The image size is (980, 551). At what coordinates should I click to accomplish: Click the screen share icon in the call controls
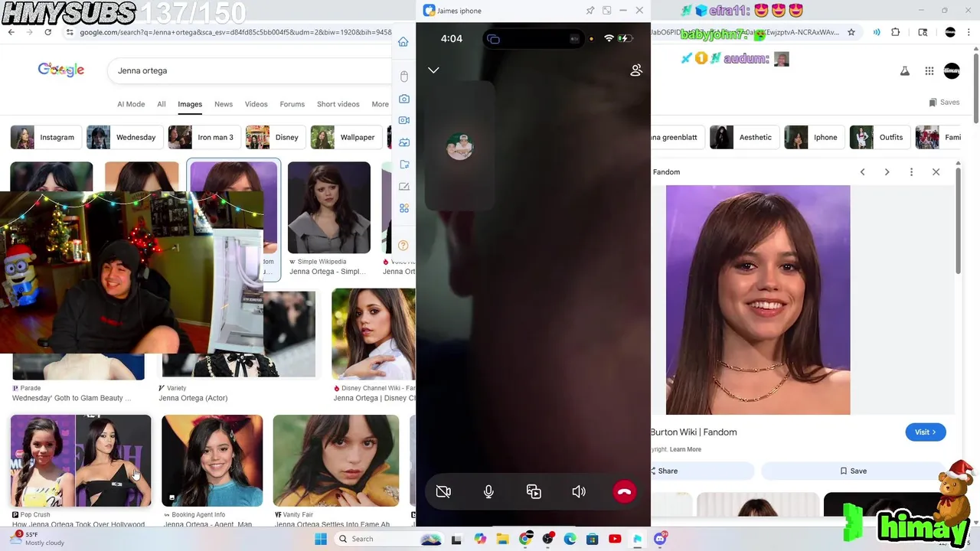[534, 491]
